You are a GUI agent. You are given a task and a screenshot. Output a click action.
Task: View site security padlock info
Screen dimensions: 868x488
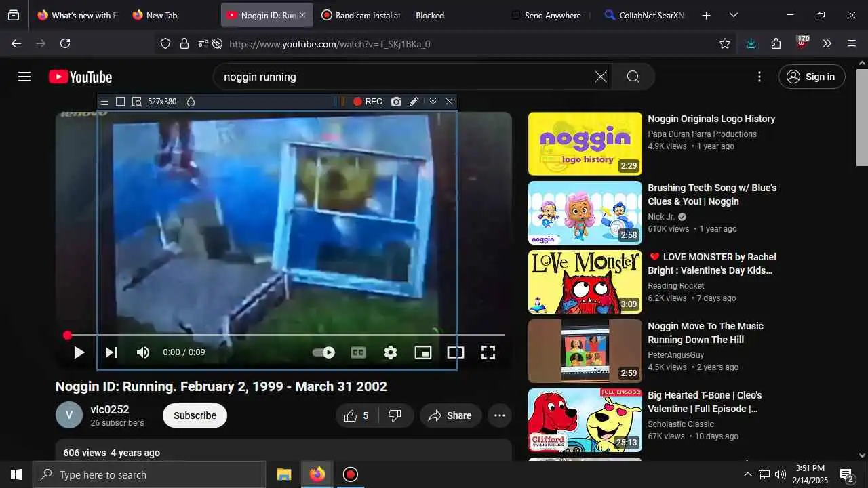click(x=184, y=43)
